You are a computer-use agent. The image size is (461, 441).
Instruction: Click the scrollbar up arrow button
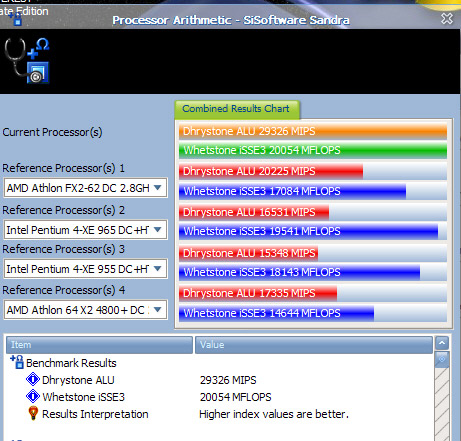(442, 343)
